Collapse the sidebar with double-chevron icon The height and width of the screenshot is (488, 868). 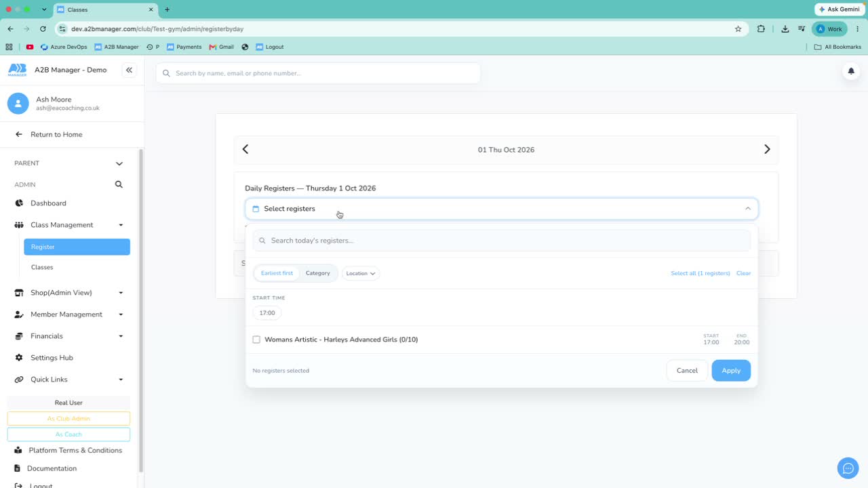[129, 70]
